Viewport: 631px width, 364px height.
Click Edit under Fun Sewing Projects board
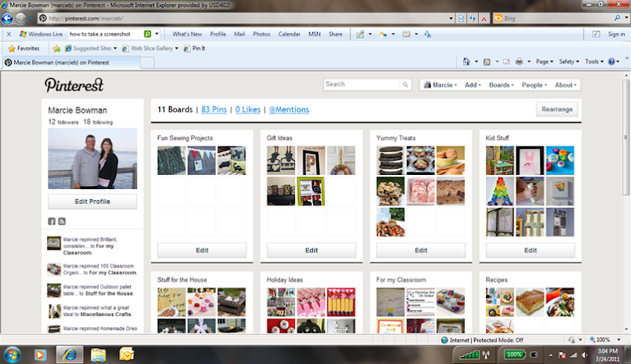202,251
